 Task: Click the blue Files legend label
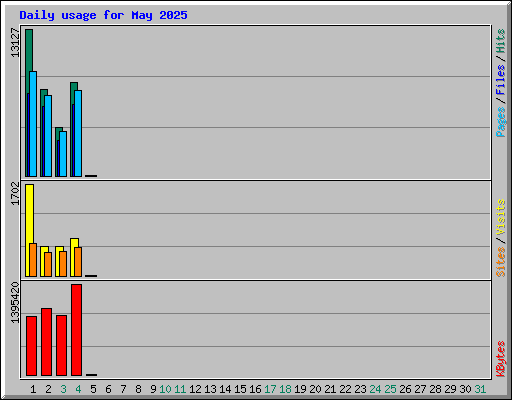tap(500, 80)
